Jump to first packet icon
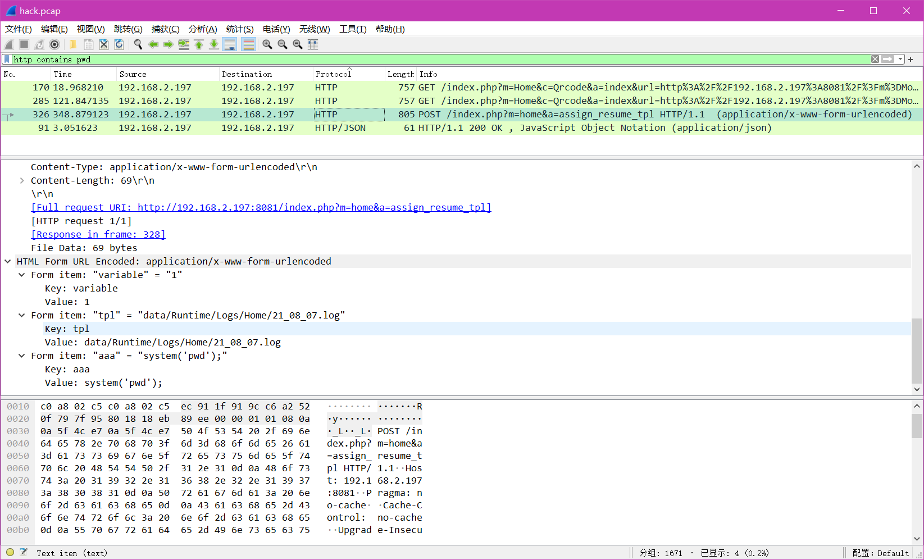The image size is (924, 560). click(x=199, y=44)
